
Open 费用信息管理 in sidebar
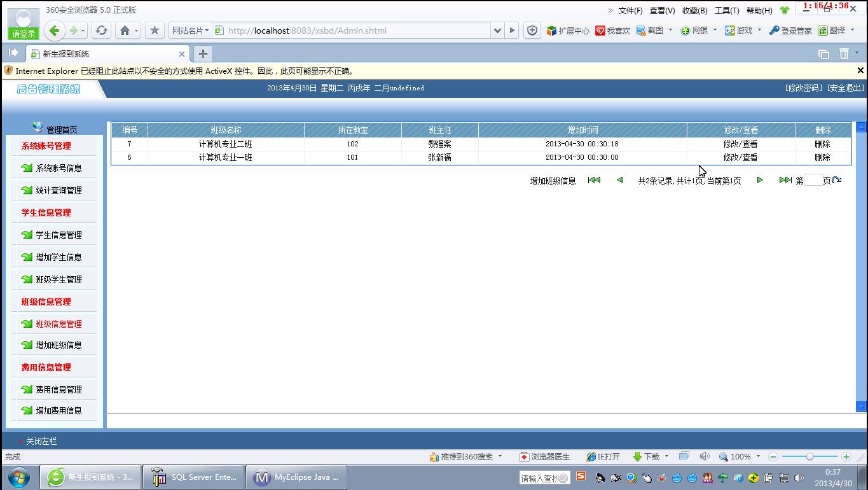[x=59, y=389]
